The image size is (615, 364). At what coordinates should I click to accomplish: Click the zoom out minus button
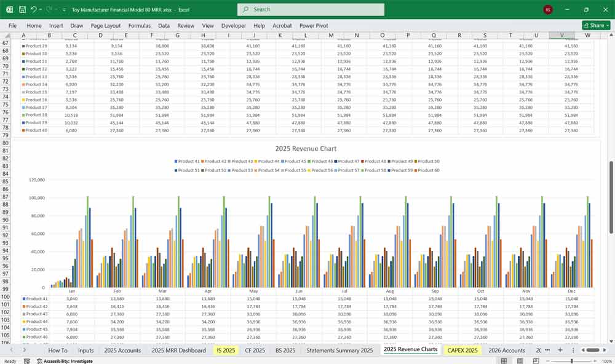[547, 361]
